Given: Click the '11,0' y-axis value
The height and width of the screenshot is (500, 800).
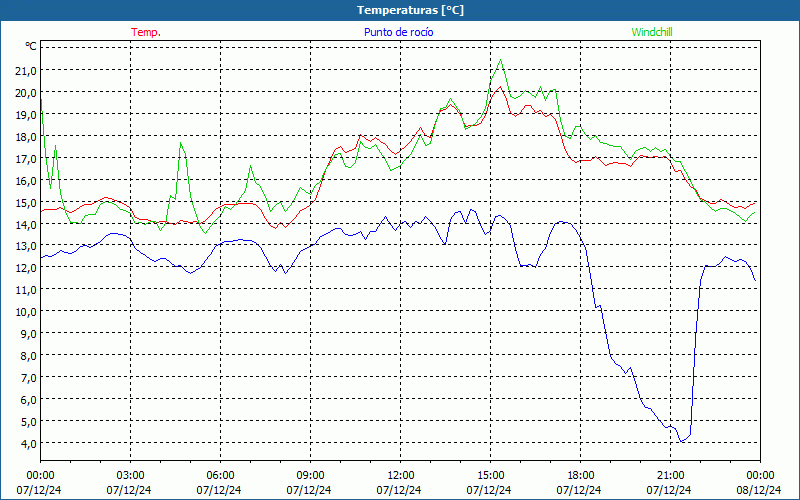Looking at the screenshot, I should tap(26, 290).
